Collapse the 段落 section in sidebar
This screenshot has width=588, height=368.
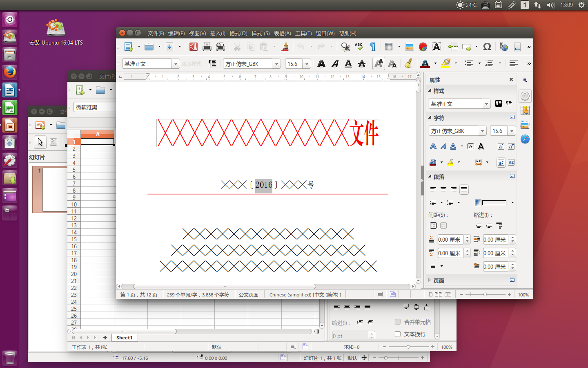pyautogui.click(x=430, y=176)
